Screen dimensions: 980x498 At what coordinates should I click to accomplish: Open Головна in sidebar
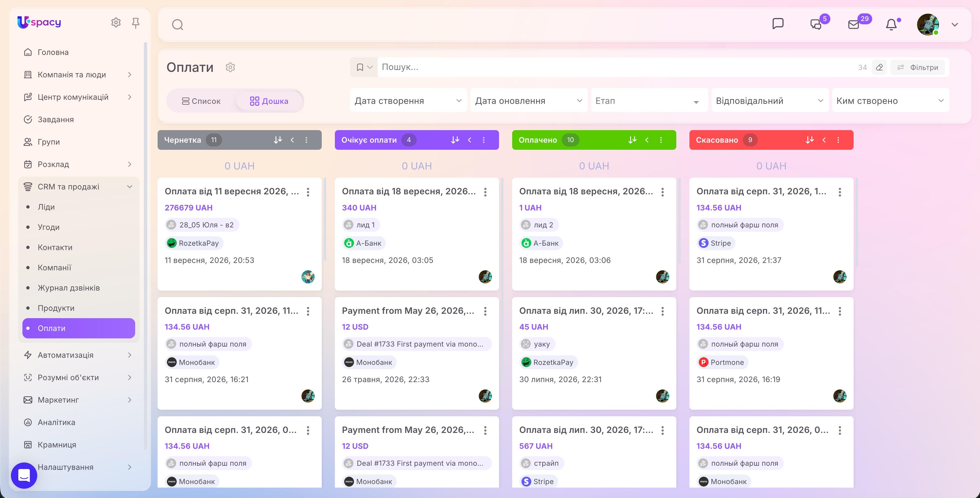point(53,52)
